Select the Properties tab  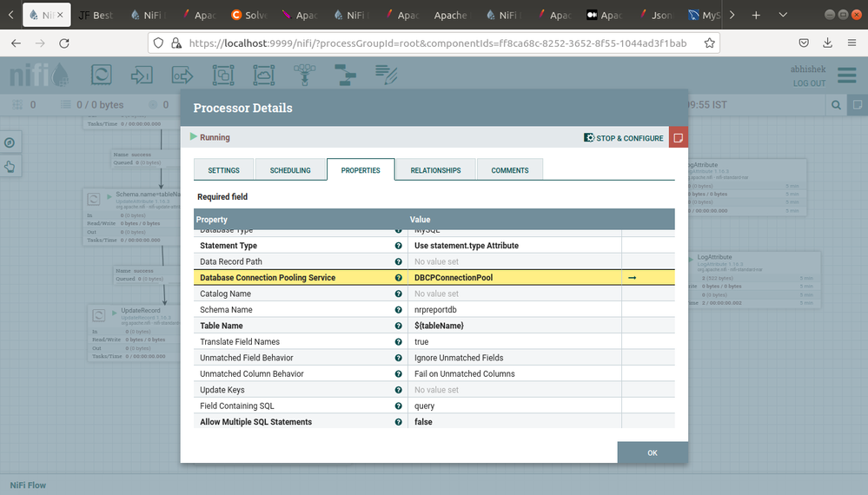361,170
